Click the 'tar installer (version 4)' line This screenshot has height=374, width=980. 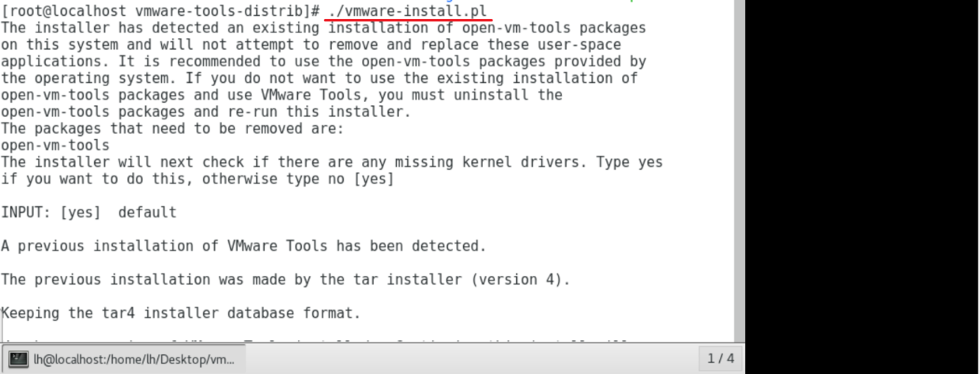click(x=285, y=280)
